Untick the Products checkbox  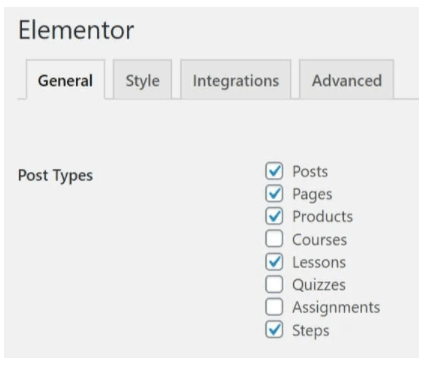[x=274, y=216]
